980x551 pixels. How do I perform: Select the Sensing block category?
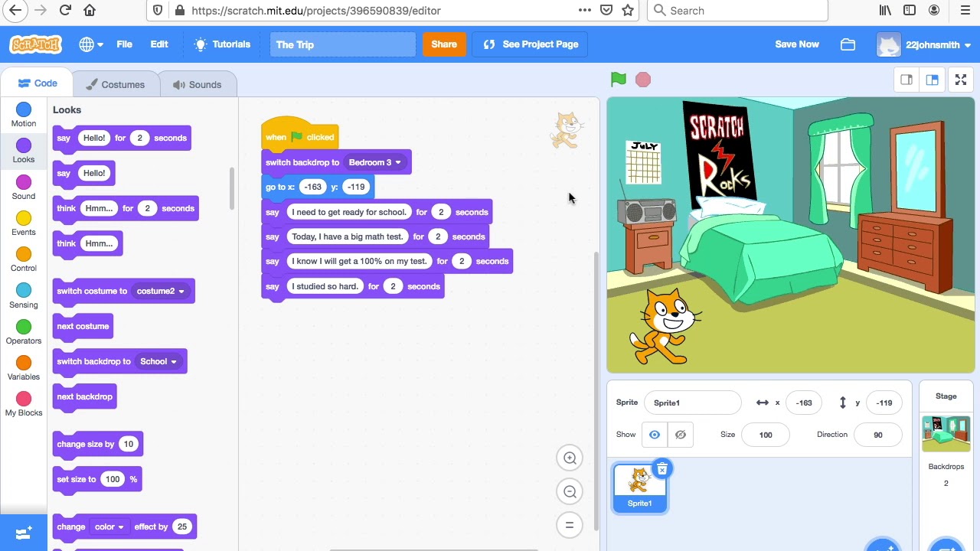tap(24, 296)
